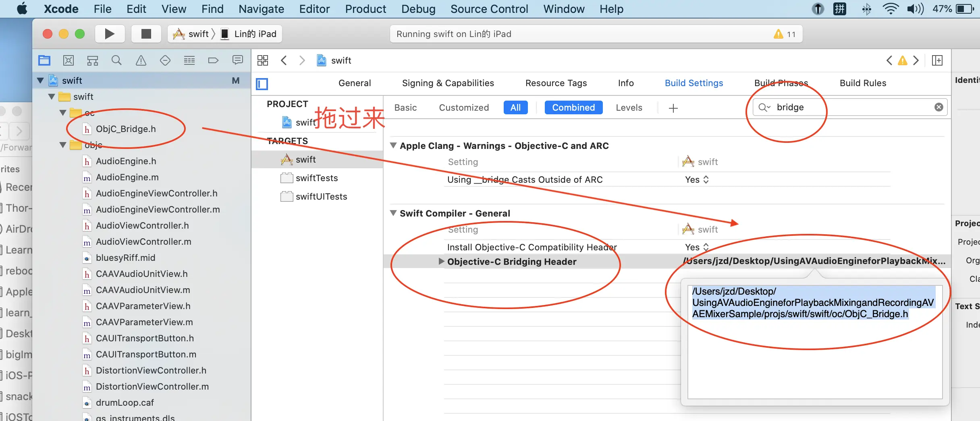Select the Combined view
The image size is (980, 421).
coord(573,107)
